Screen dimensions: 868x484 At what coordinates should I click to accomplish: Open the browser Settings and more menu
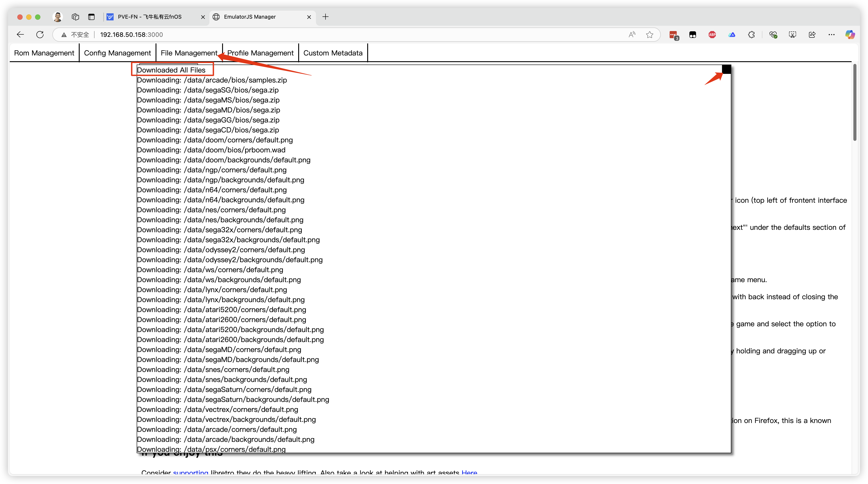tap(831, 35)
